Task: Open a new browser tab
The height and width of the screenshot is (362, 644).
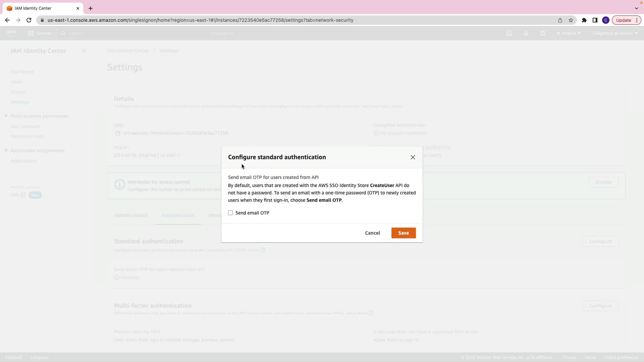Action: (91, 8)
